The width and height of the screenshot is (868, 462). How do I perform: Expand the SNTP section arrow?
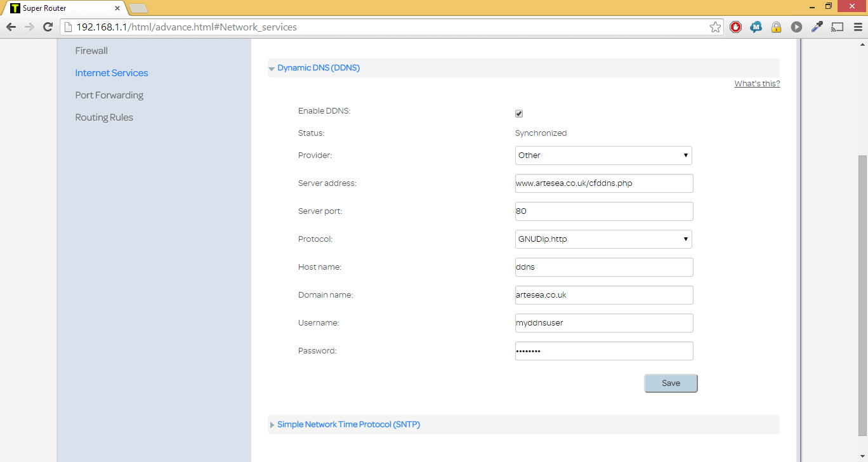point(272,425)
